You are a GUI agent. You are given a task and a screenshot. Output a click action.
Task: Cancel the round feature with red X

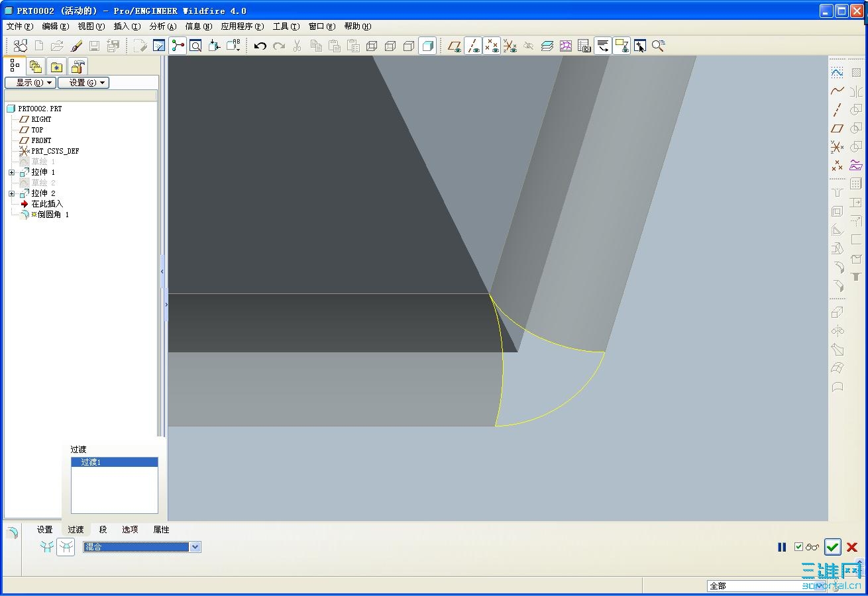[852, 547]
